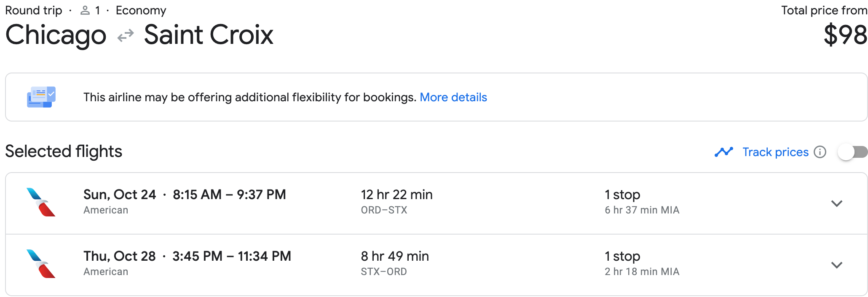Click the Saint Croix destination heading
The height and width of the screenshot is (297, 868).
209,35
